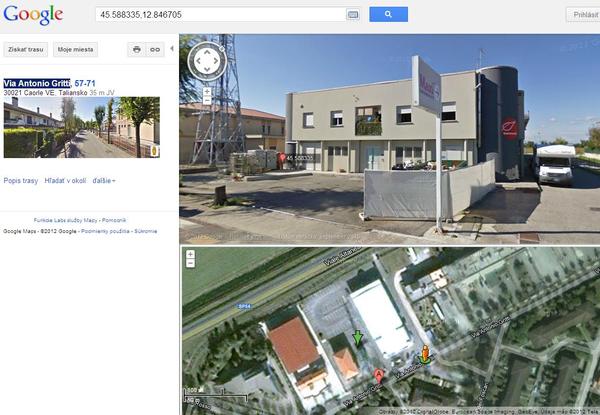Click the coordinates search input field

point(221,15)
